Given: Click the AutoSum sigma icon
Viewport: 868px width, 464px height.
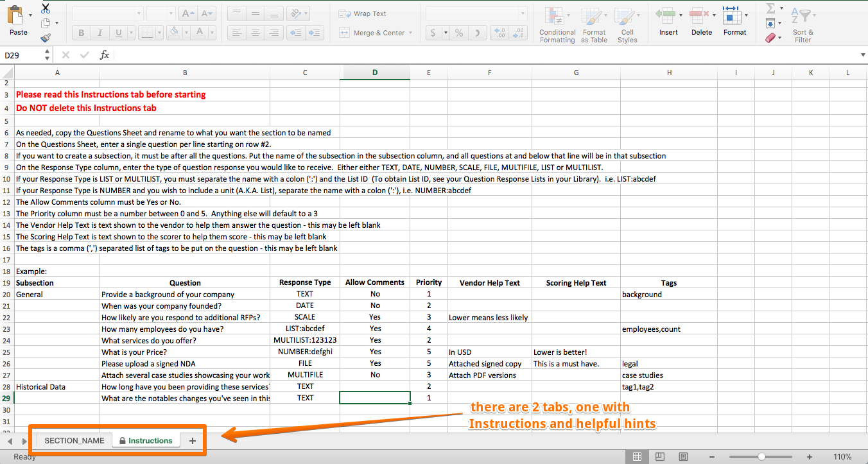Looking at the screenshot, I should coord(770,8).
